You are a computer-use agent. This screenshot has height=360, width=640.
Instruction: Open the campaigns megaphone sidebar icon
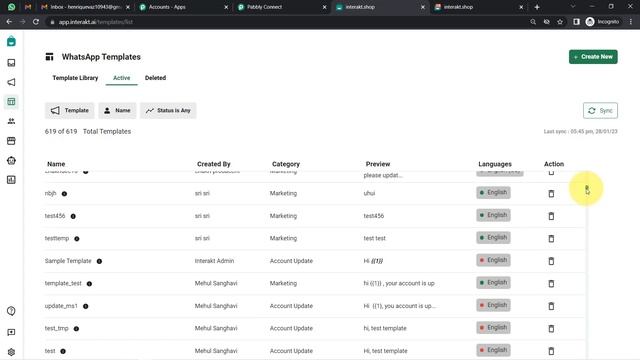point(11,82)
